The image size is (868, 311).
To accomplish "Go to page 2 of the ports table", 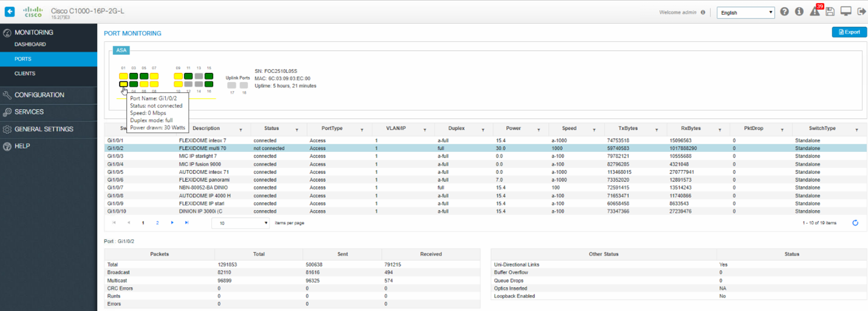I will [x=157, y=223].
